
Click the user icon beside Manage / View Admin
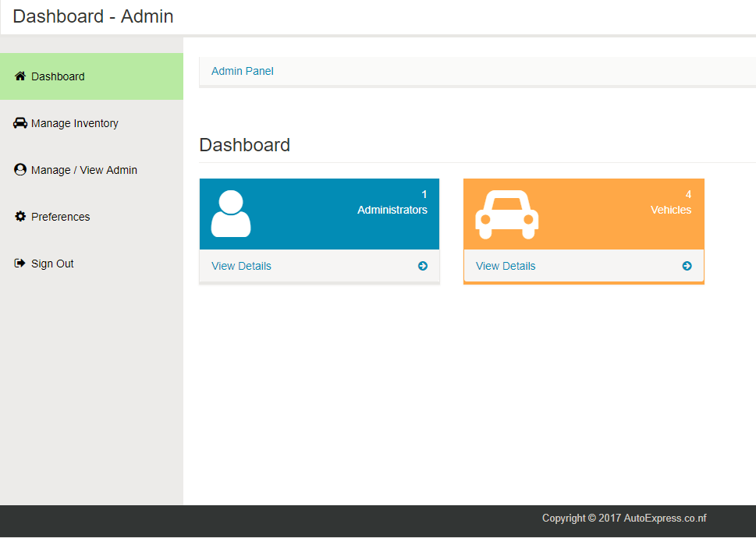click(20, 170)
